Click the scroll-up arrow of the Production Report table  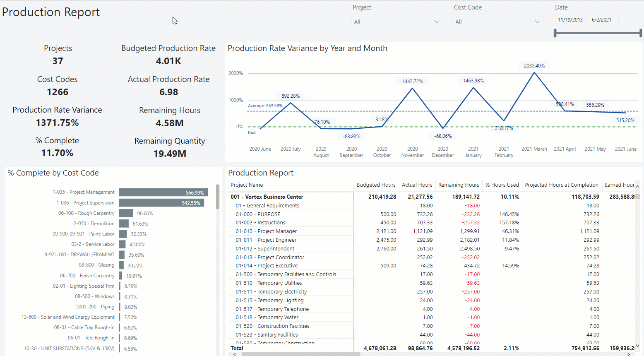637,187
